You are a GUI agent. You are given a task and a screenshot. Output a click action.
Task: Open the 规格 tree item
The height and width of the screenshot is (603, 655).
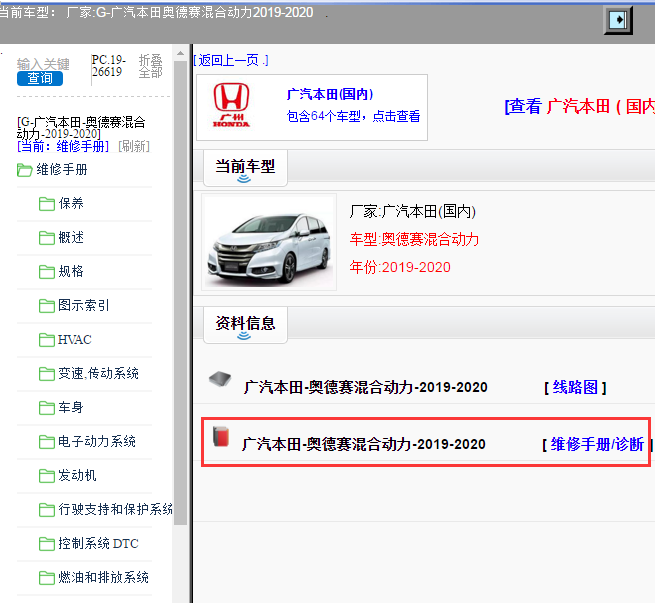[x=71, y=271]
